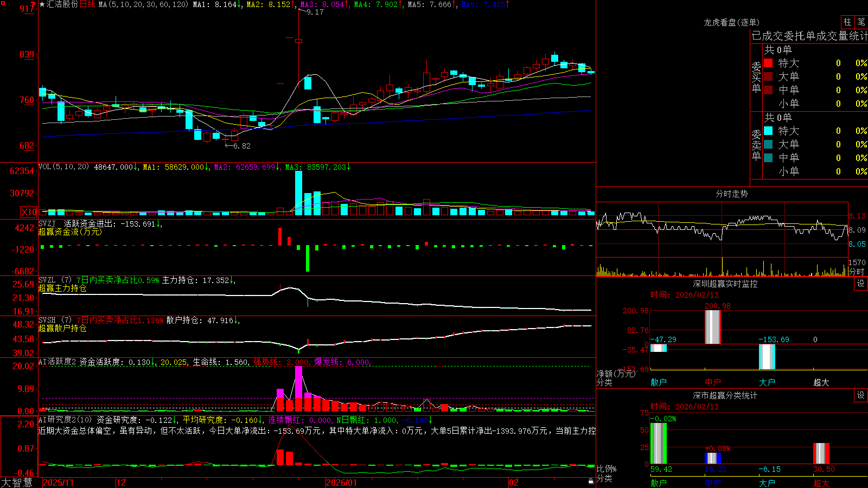Screen dimensions: 868x488
Task: Click the 2025/11 date marker on timeline
Action: [58, 483]
